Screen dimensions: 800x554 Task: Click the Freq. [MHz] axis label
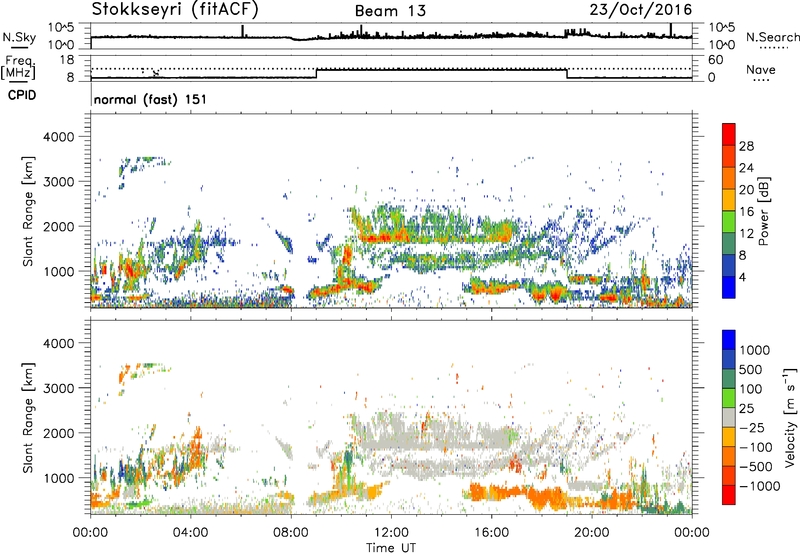tap(18, 67)
